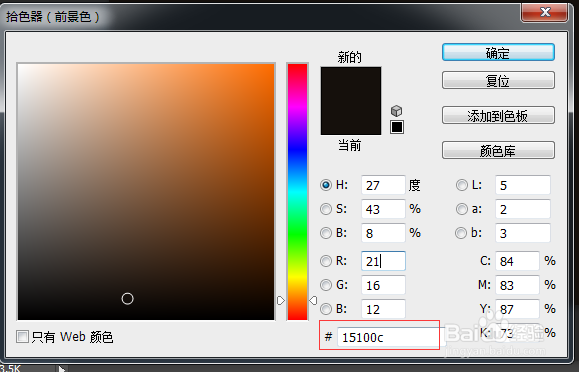This screenshot has width=579, height=372.
Task: Click the S saturation field showing 43
Action: (383, 209)
